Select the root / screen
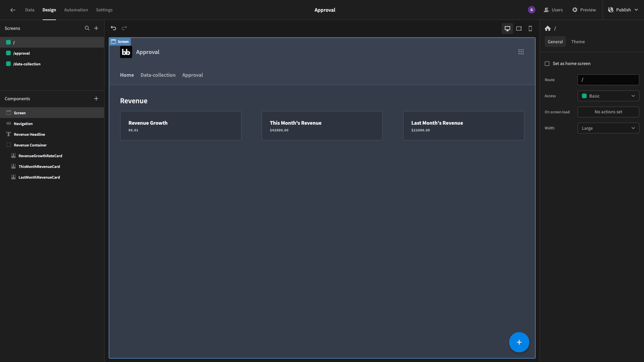The width and height of the screenshot is (644, 362). [52, 42]
